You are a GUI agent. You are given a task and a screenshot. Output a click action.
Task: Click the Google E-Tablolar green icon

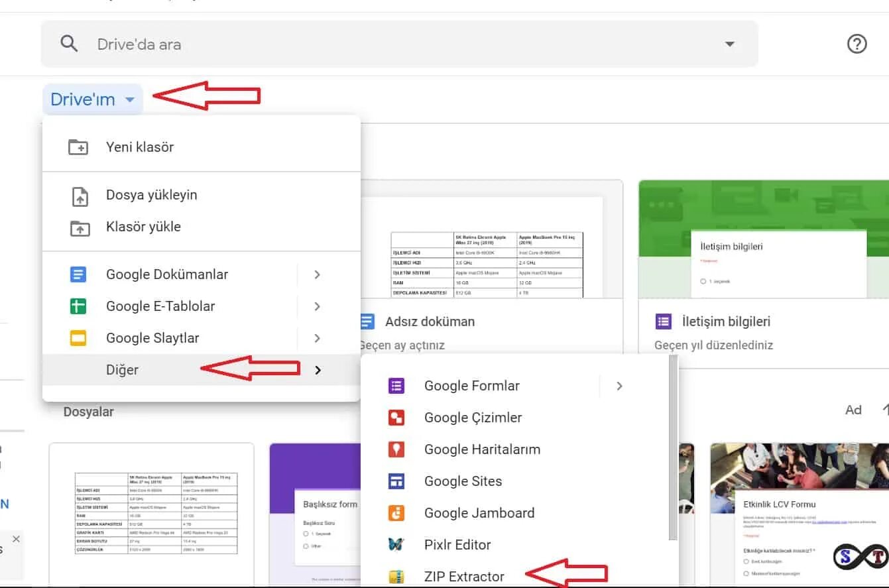coord(78,306)
